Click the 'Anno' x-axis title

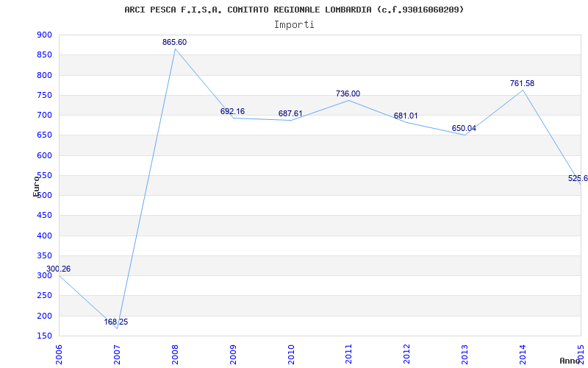tap(570, 361)
